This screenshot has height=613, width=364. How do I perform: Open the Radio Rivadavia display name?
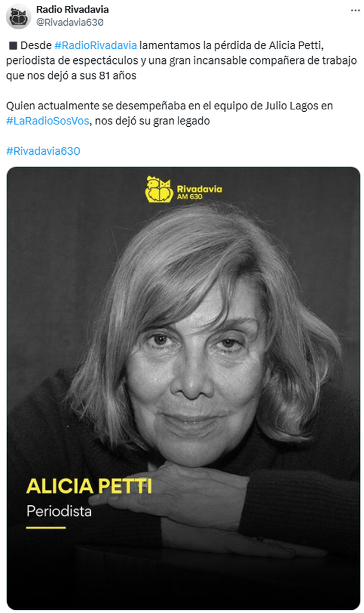72,10
